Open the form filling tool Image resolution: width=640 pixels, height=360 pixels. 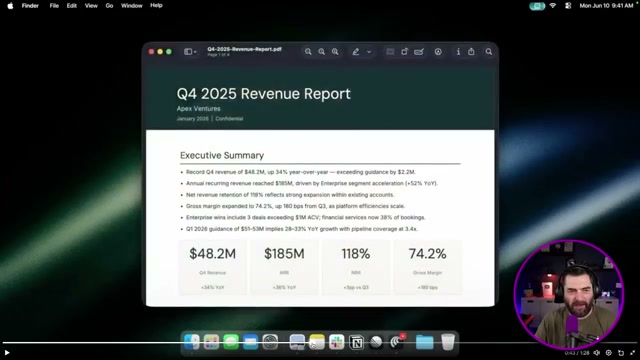[x=419, y=52]
